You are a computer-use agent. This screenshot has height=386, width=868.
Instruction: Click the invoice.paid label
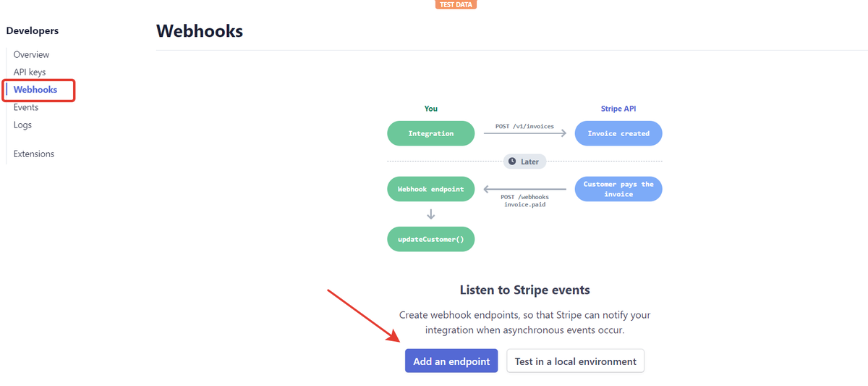524,205
